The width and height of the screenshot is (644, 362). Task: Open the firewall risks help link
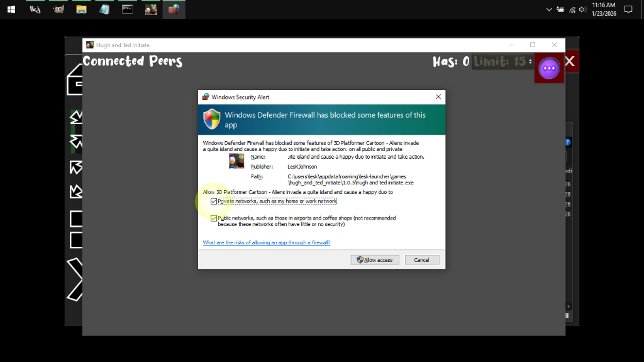(x=266, y=242)
